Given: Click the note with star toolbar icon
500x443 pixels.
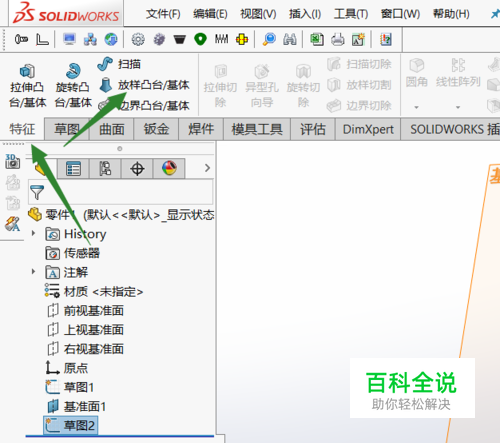Looking at the screenshot, I should (x=358, y=40).
